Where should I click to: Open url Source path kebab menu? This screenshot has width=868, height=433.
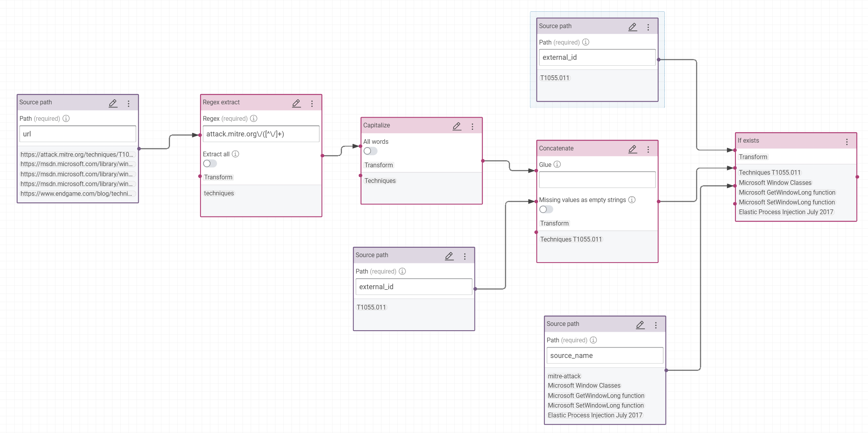pyautogui.click(x=128, y=104)
